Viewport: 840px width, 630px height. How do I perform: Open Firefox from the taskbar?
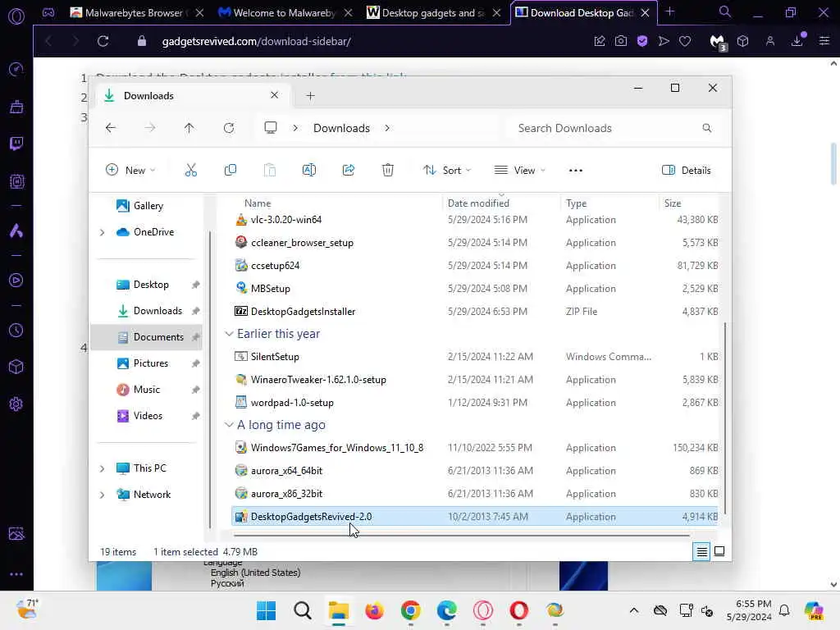(374, 610)
